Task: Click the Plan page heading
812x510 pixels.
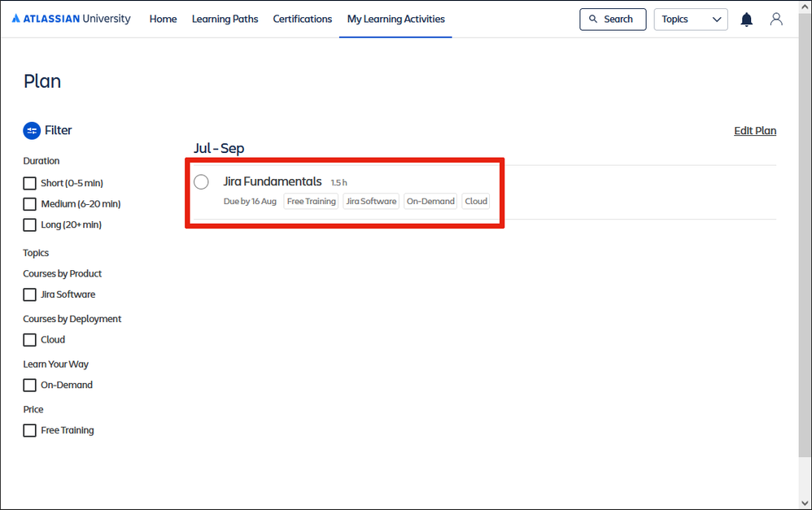Action: [x=42, y=81]
